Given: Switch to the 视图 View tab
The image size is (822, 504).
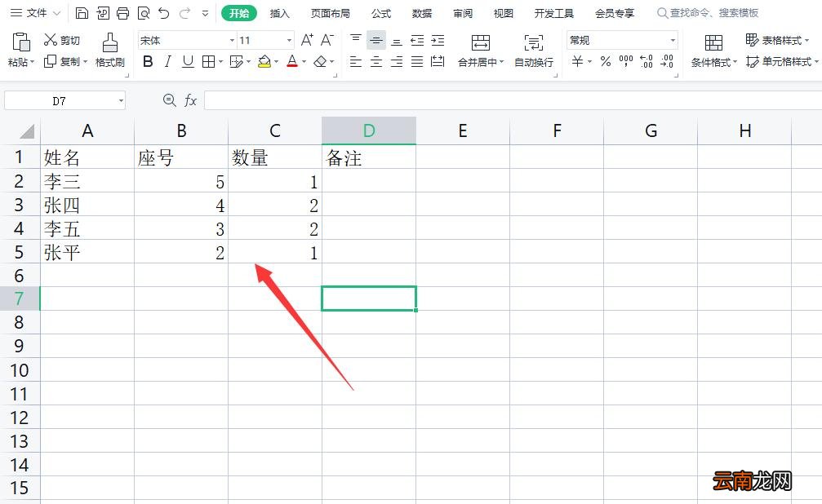Looking at the screenshot, I should tap(504, 13).
